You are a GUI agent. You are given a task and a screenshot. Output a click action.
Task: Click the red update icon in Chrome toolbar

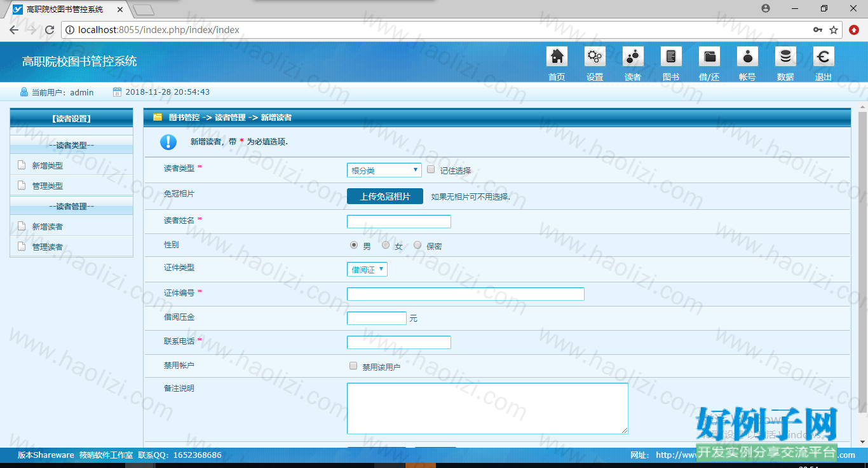tap(854, 30)
